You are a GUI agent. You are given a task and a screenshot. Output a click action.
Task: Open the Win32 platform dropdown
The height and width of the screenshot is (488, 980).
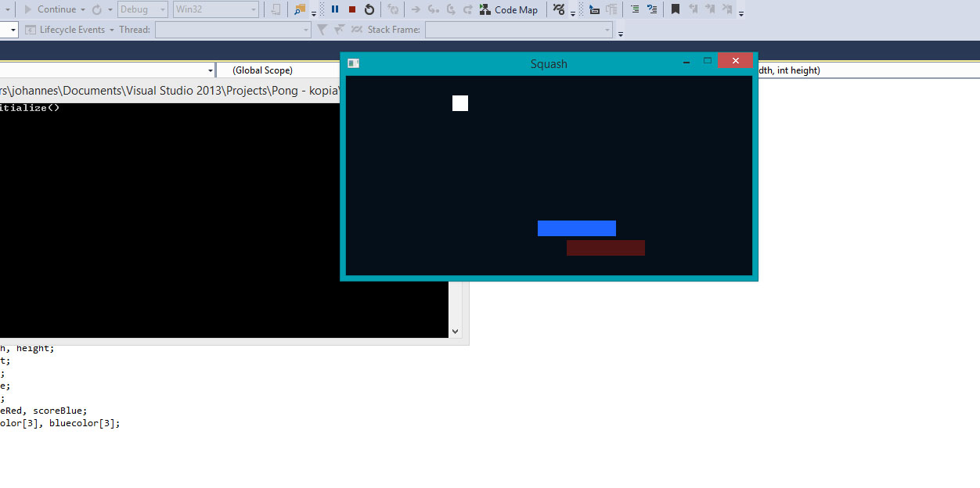215,9
